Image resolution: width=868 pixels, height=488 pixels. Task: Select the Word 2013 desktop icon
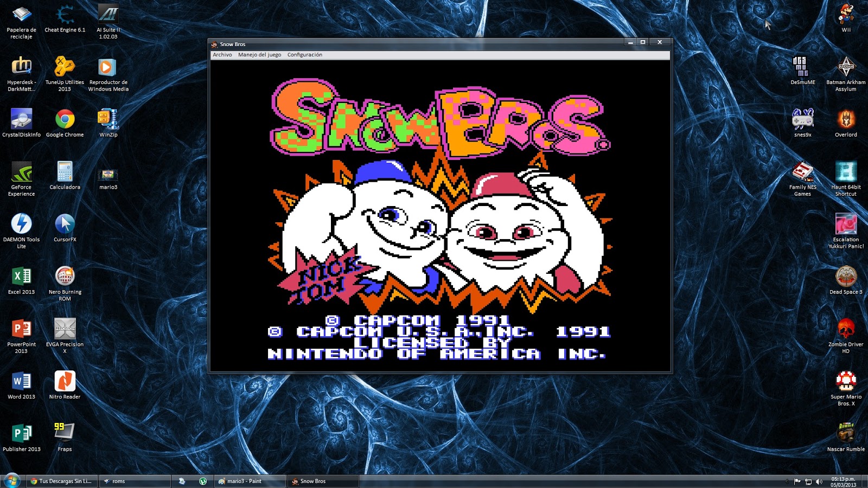(x=22, y=386)
